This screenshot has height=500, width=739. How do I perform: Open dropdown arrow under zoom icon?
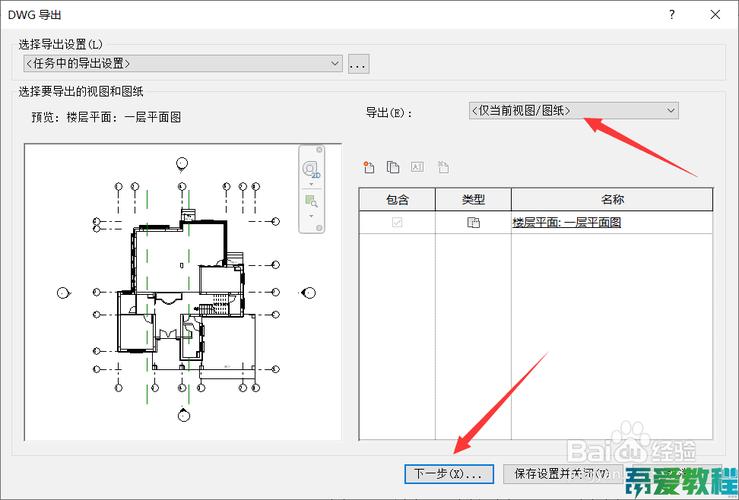[x=311, y=216]
